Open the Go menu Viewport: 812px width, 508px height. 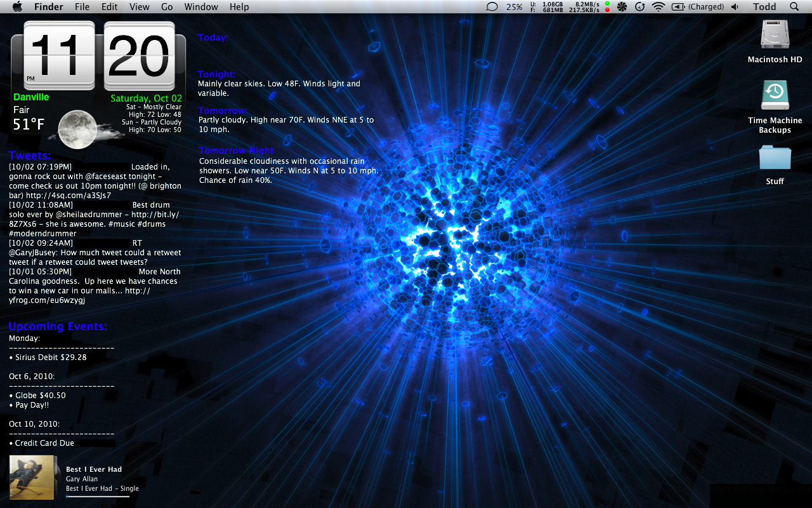167,7
